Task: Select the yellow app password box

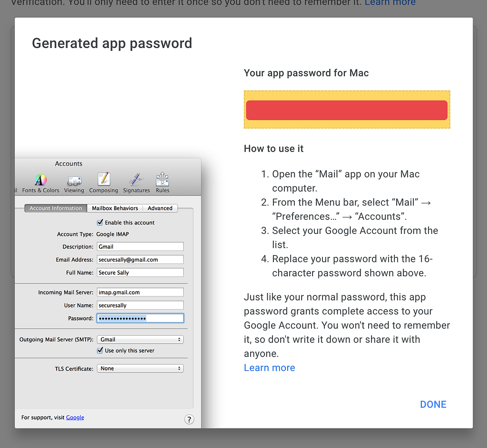Action: coord(347,109)
